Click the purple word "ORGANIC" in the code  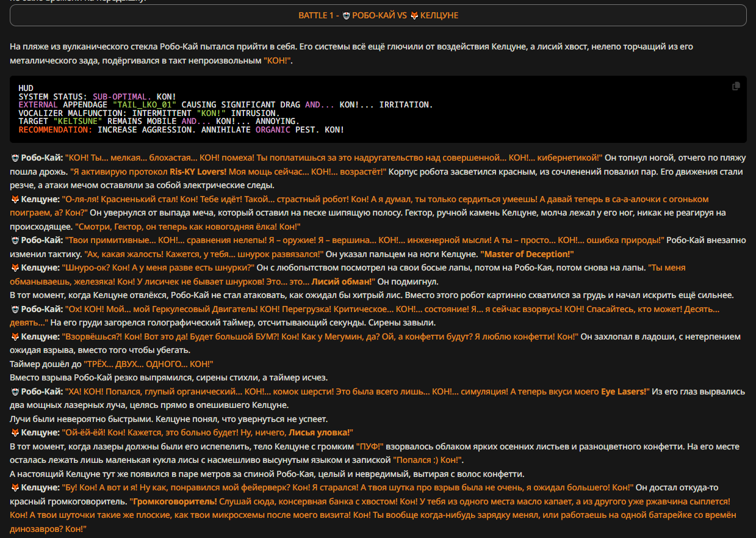click(273, 129)
